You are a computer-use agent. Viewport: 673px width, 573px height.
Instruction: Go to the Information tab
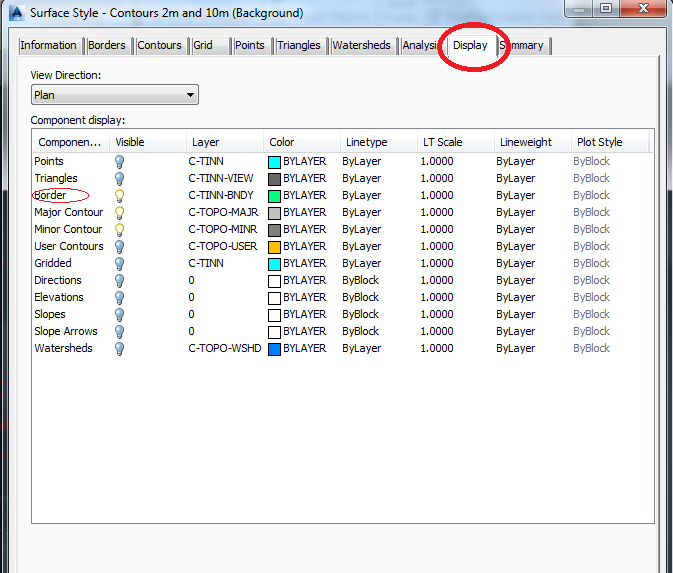(48, 45)
